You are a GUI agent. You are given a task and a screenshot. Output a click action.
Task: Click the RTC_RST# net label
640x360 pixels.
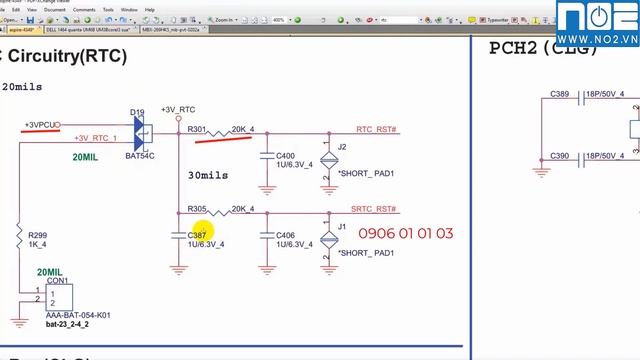[x=376, y=129]
